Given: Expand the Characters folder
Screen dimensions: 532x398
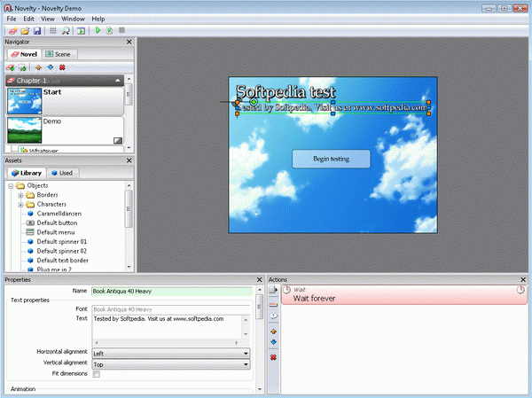Looking at the screenshot, I should click(x=20, y=205).
